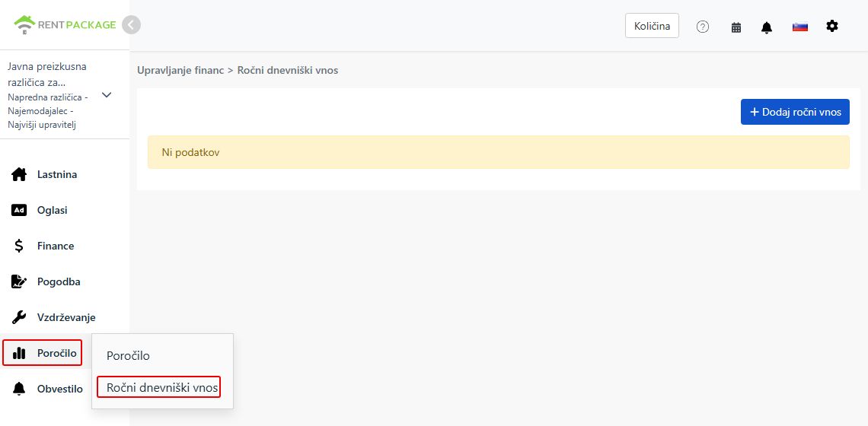Select Poročilo in the submenu popup
Screen dimensions: 868x426
point(128,356)
